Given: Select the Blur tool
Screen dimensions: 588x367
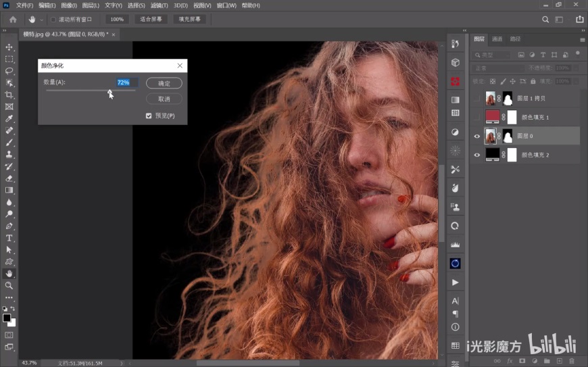Looking at the screenshot, I should tap(9, 202).
